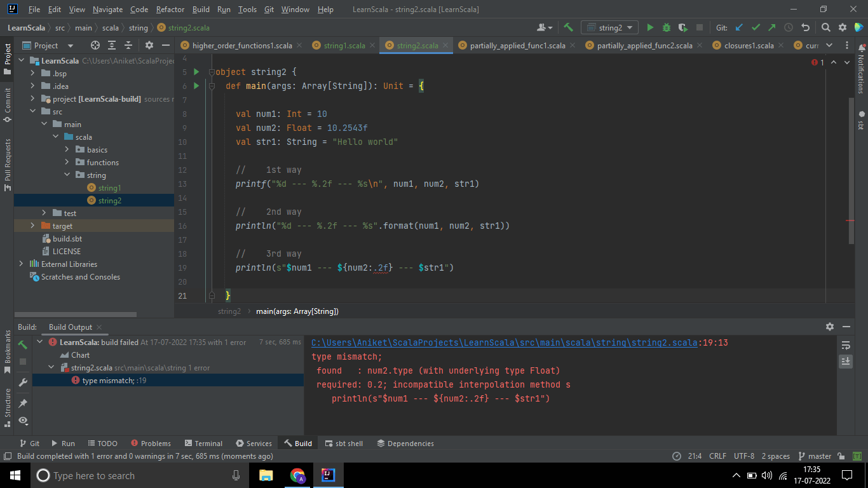
Task: Toggle the pin icon in Build tool sidebar
Action: coord(23,403)
